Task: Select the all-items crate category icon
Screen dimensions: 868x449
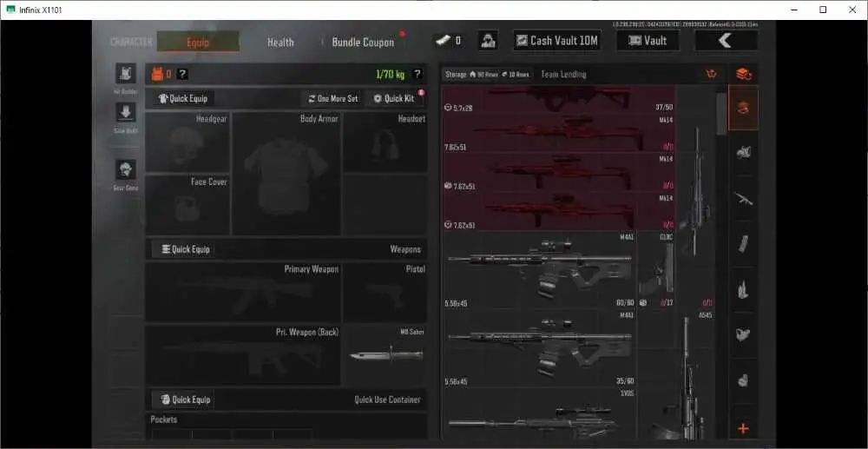Action: pos(744,108)
